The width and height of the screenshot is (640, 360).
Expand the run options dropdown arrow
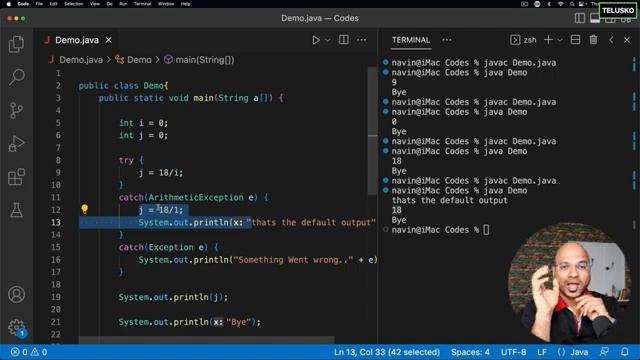(x=327, y=40)
